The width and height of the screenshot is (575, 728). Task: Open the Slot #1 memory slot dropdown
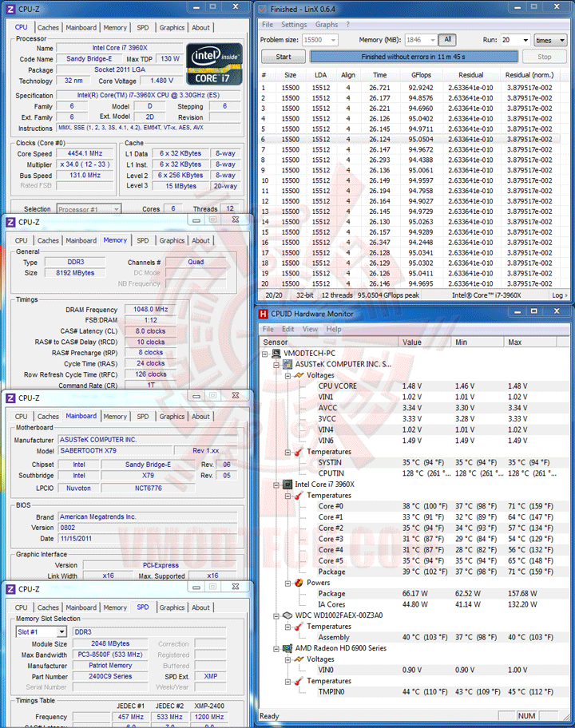tap(61, 632)
